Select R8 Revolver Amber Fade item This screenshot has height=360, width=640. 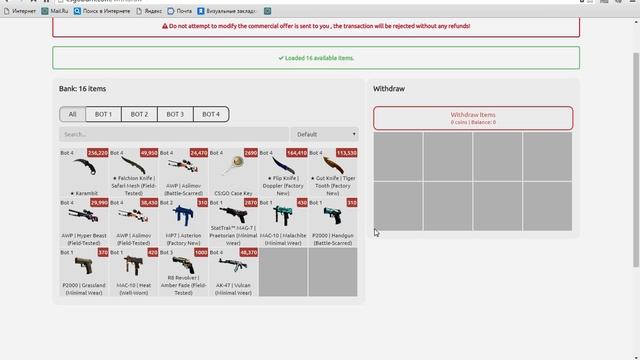tap(184, 272)
